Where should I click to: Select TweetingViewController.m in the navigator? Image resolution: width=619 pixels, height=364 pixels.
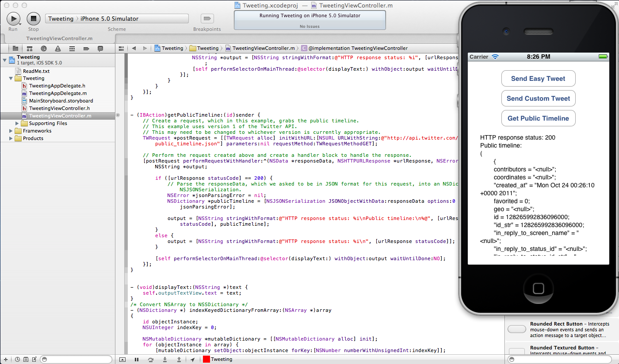click(x=57, y=116)
